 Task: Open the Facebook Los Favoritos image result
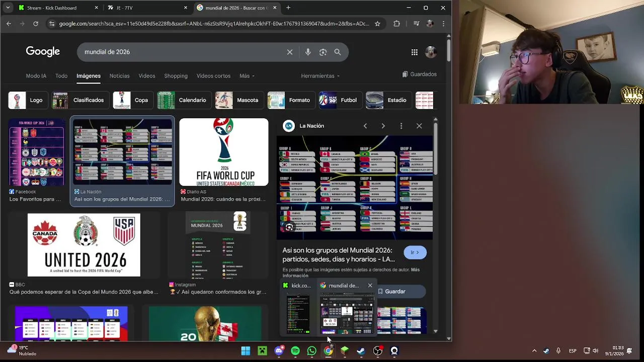coord(37,152)
